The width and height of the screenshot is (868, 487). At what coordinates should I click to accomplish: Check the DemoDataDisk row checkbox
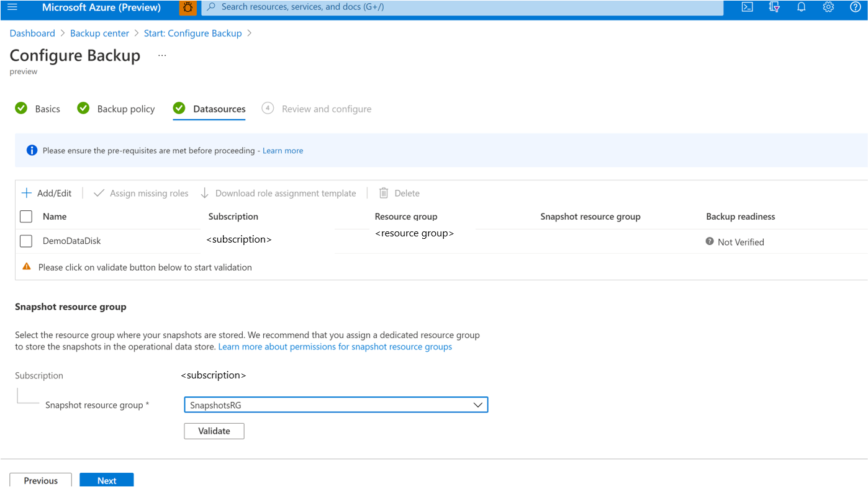(x=26, y=241)
